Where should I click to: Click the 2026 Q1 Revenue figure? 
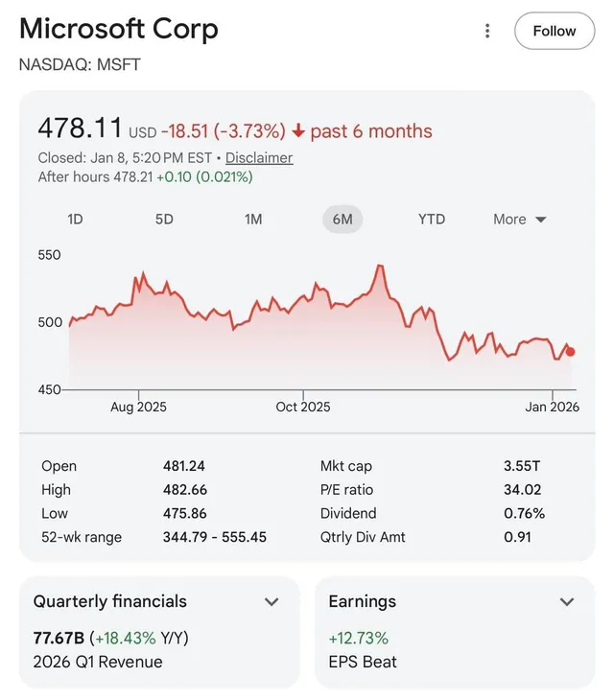pyautogui.click(x=59, y=638)
